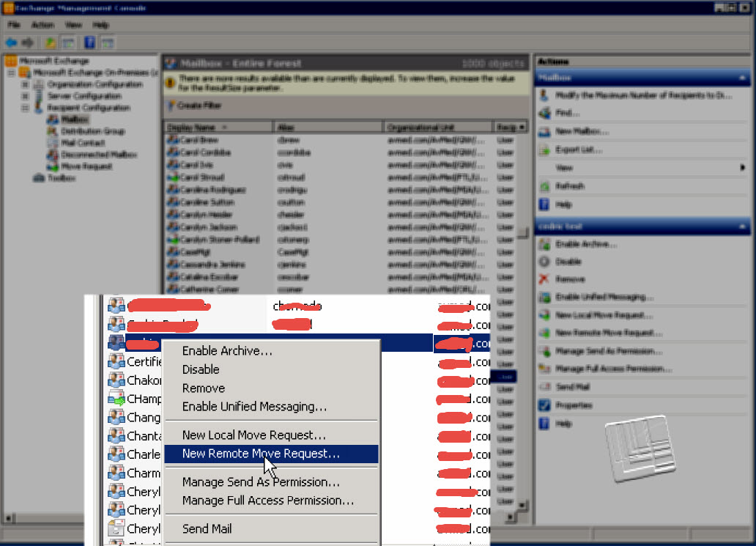Screen dimensions: 756x546
Task: Click the mailbox icon beside 'Chanta' row
Action: pyautogui.click(x=116, y=436)
